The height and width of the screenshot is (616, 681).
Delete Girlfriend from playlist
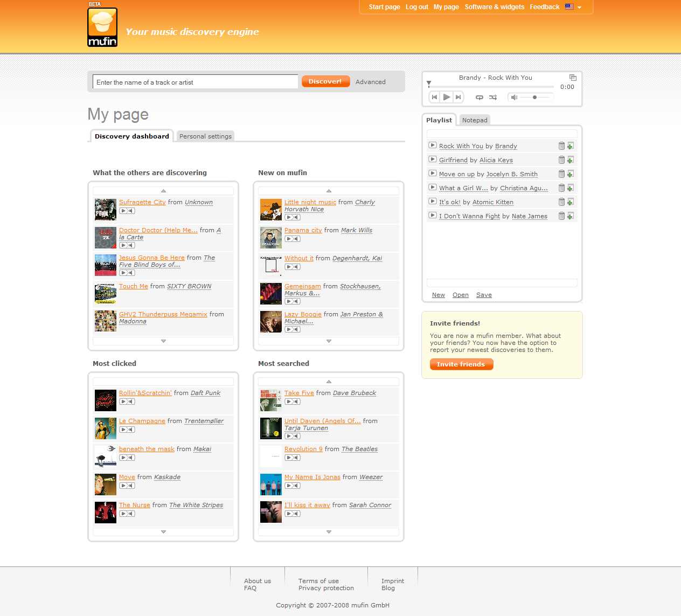coord(561,160)
